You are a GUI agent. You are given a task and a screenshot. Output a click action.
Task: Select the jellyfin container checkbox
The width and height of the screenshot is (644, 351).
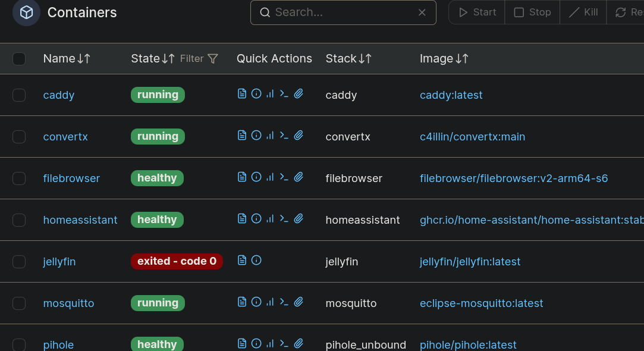coord(19,262)
